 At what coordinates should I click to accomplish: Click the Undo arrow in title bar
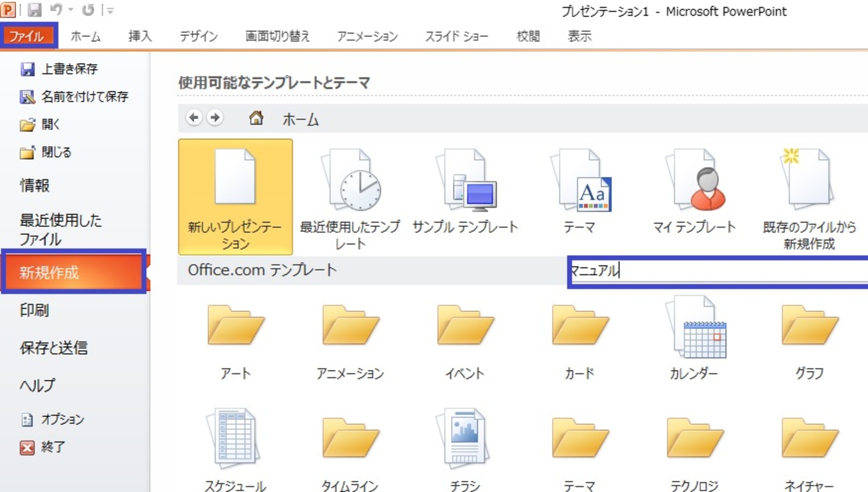point(56,10)
